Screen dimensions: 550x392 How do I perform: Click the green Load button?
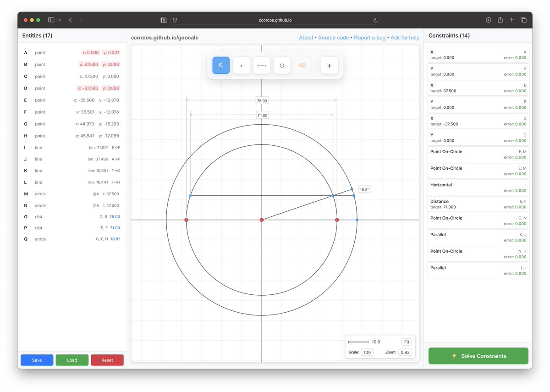(x=72, y=360)
